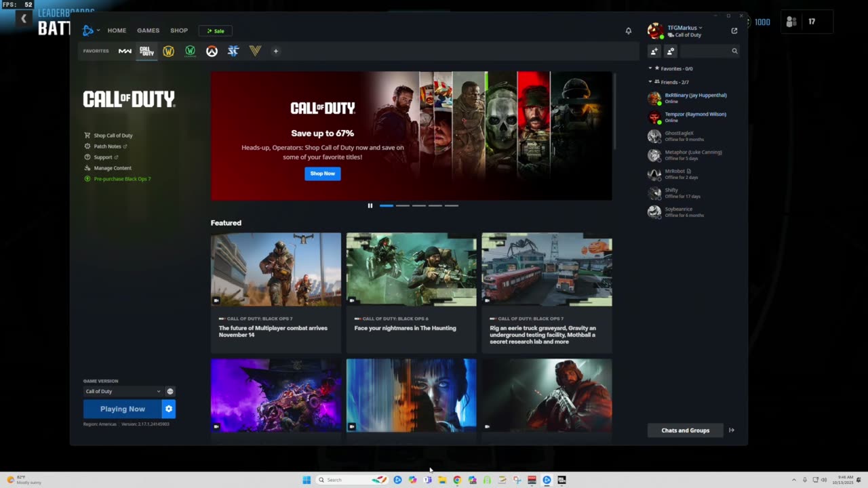Expand the Battle.net logo dropdown arrow
The width and height of the screenshot is (868, 488).
[x=98, y=30]
